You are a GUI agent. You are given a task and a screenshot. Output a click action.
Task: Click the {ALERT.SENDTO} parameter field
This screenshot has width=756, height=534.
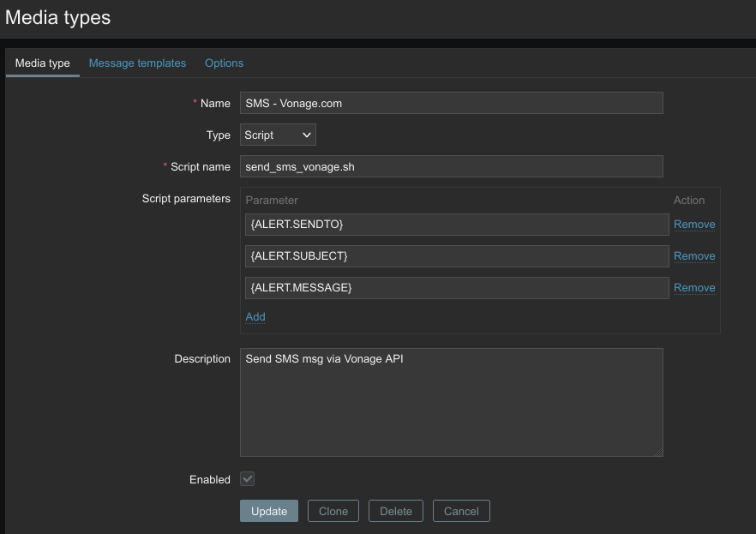(x=456, y=225)
